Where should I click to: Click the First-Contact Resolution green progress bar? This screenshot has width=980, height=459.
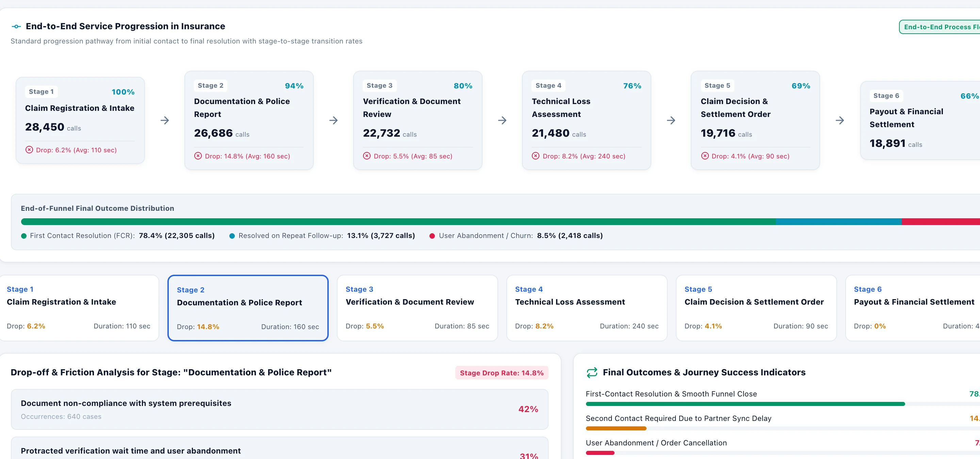tap(745, 404)
